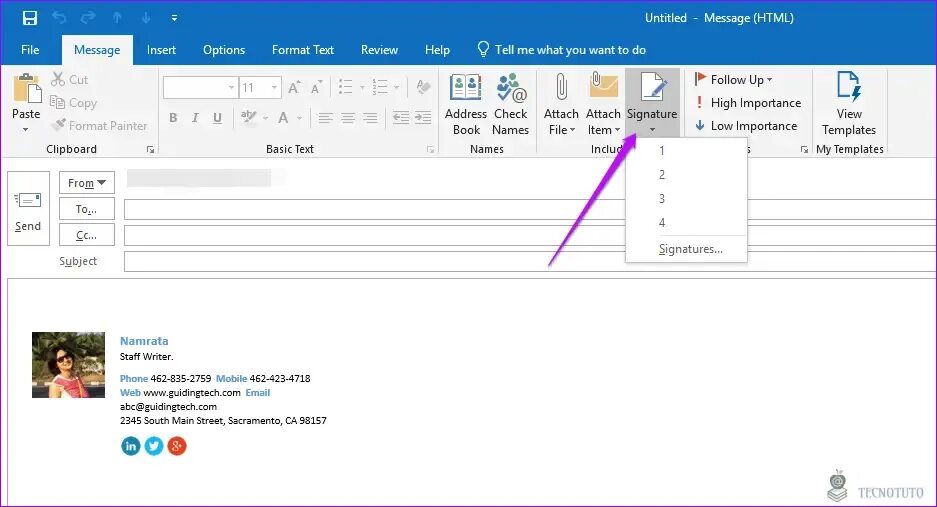This screenshot has width=937, height=507.
Task: Click the Subject input field
Action: pyautogui.click(x=530, y=261)
